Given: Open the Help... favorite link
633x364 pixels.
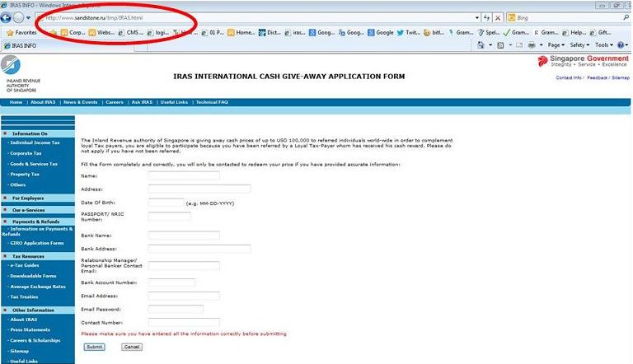Looking at the screenshot, I should pos(574,32).
